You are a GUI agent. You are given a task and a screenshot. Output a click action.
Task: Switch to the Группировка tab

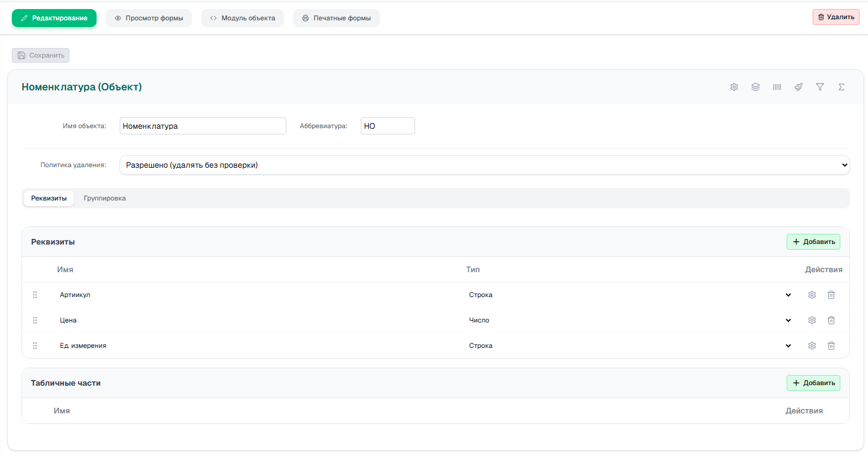(104, 198)
